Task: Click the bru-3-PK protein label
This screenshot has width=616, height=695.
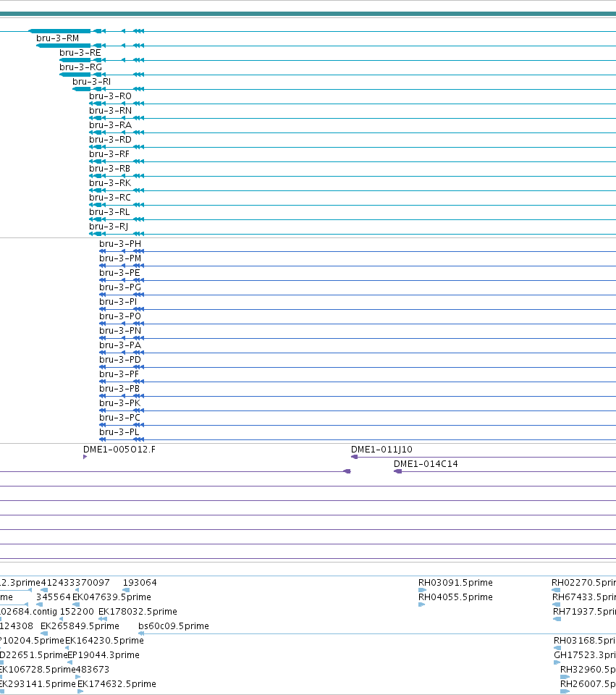Action: click(120, 403)
